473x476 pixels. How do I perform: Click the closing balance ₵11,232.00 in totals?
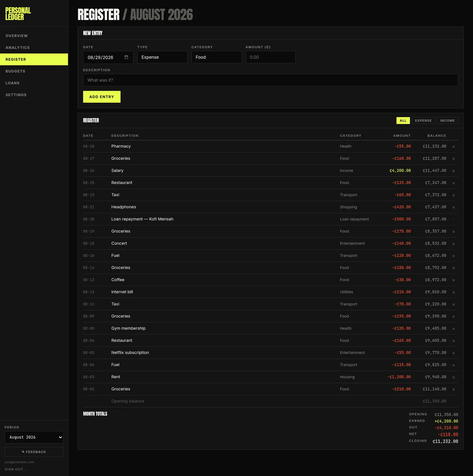click(445, 441)
